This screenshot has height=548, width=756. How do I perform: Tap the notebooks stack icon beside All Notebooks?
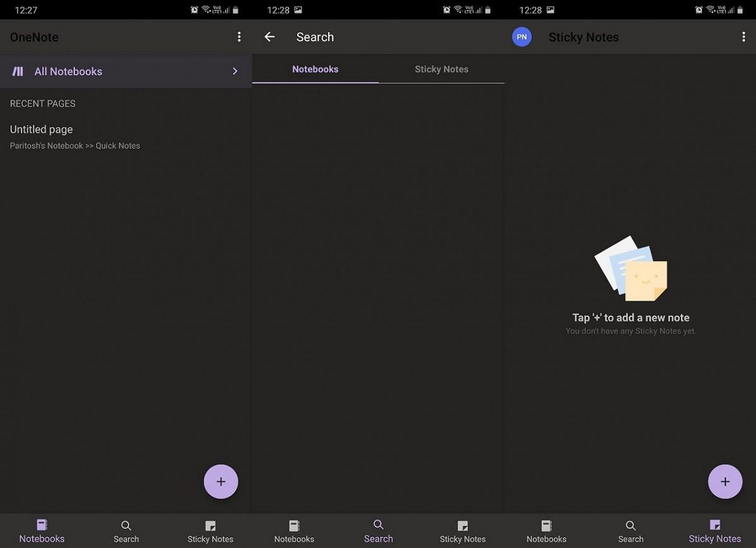coord(18,71)
